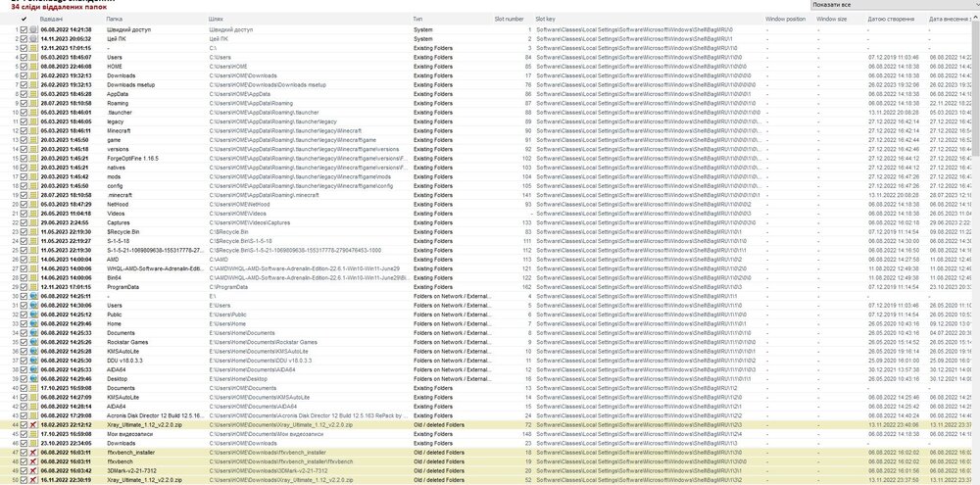Click the folder icon in the legacy row
The width and height of the screenshot is (980, 485).
point(33,121)
